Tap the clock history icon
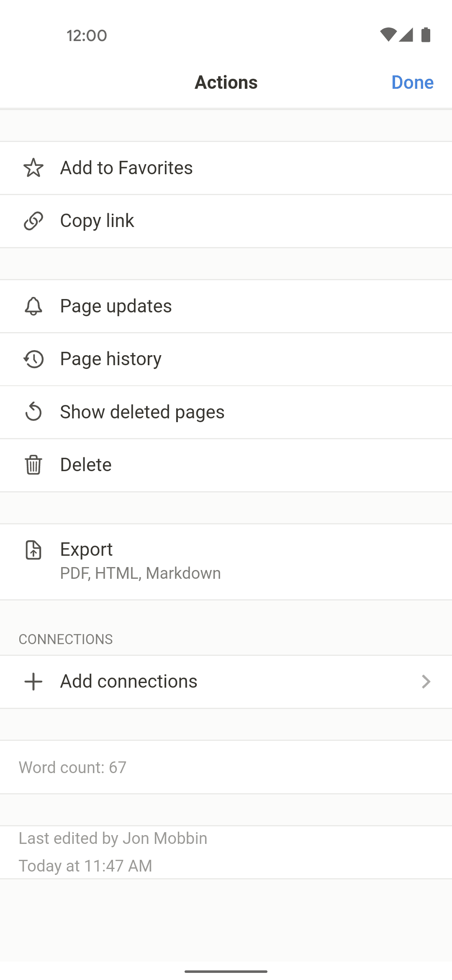 point(33,359)
